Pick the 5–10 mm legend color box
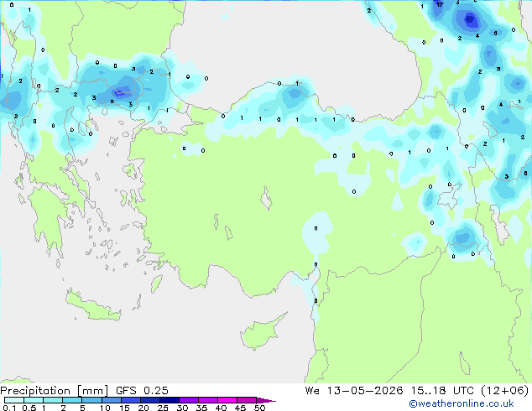 point(92,400)
